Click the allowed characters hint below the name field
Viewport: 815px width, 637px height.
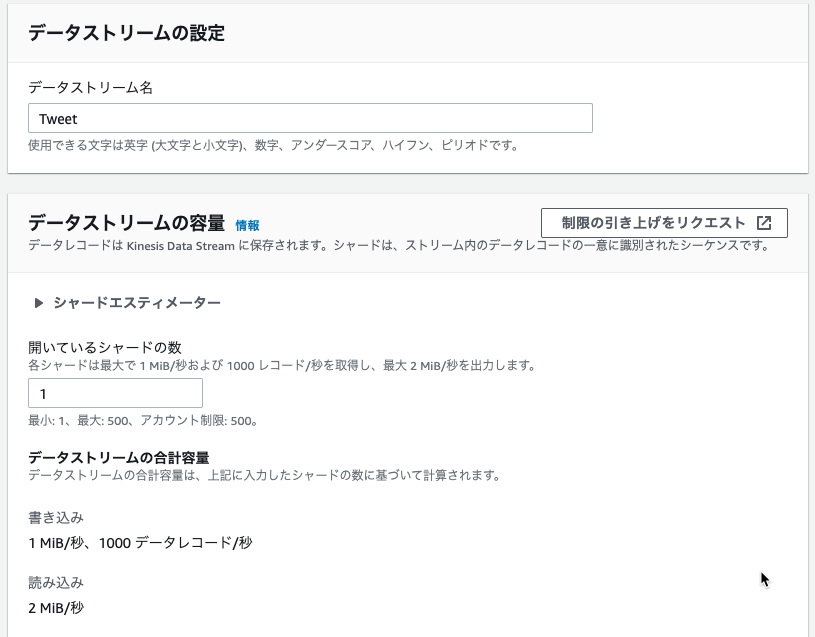click(273, 145)
